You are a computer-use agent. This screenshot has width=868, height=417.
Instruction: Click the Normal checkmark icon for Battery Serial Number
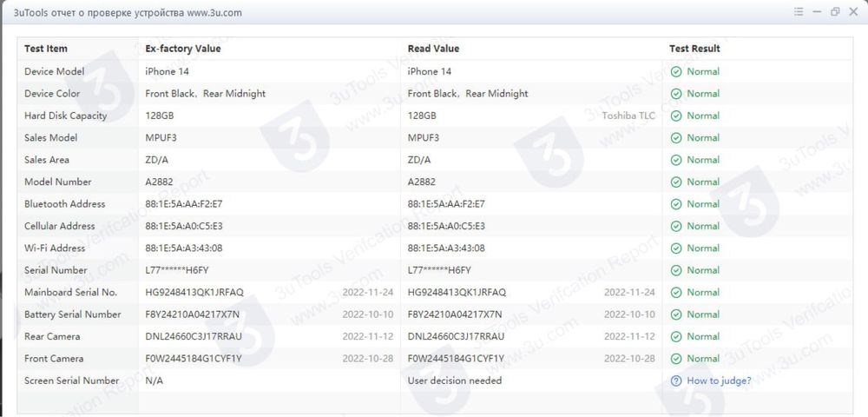(x=676, y=314)
